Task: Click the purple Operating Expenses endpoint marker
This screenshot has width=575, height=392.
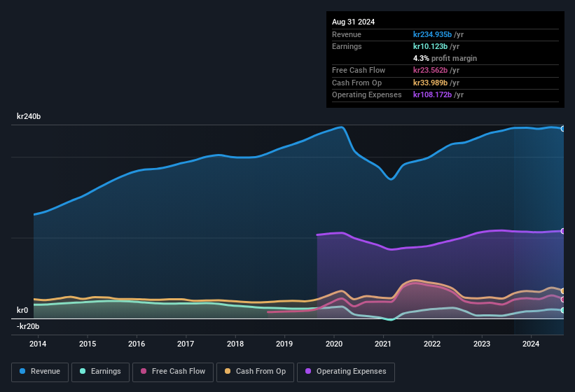Action: pos(563,231)
